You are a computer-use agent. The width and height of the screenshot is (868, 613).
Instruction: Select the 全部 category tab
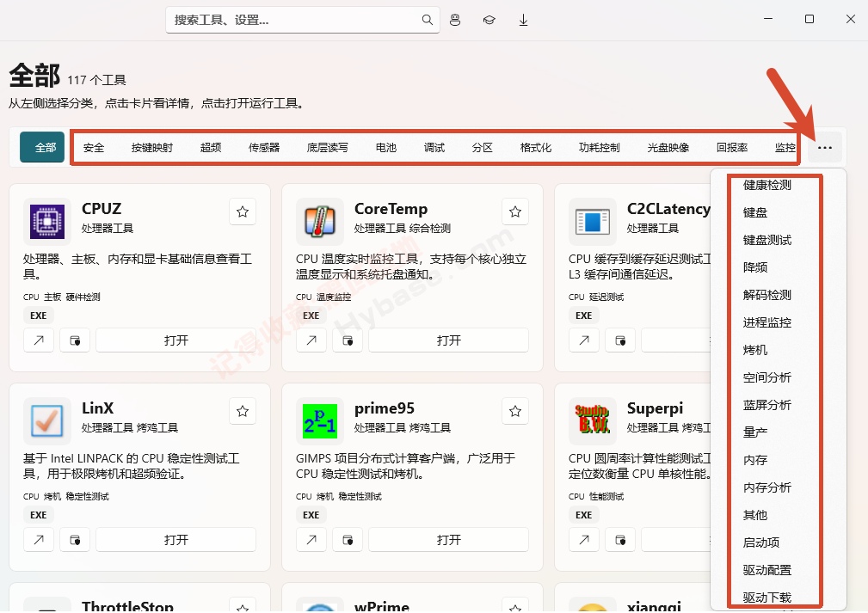tap(42, 148)
